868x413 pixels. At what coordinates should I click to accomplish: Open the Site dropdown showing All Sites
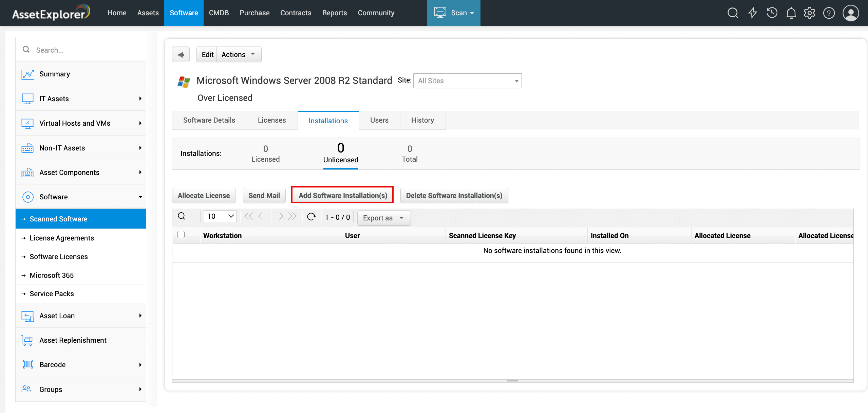click(467, 81)
